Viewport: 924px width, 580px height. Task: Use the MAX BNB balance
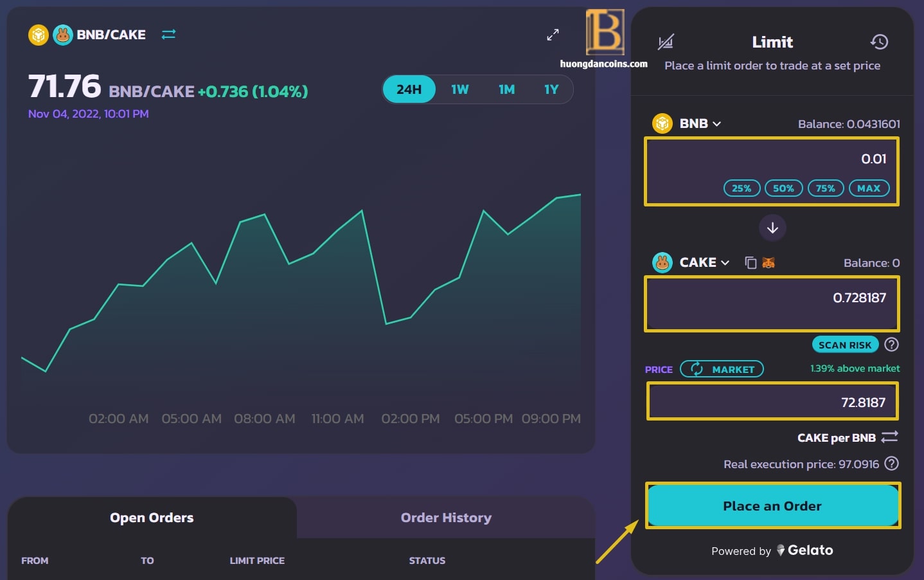coord(869,188)
